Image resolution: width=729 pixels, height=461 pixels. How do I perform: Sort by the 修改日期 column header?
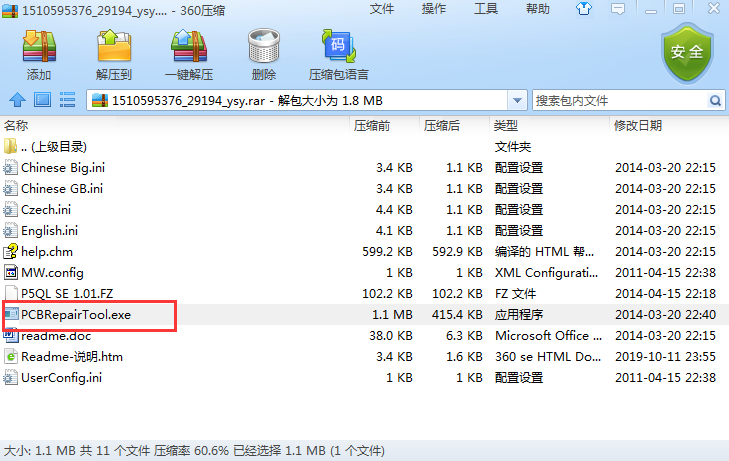click(x=638, y=125)
